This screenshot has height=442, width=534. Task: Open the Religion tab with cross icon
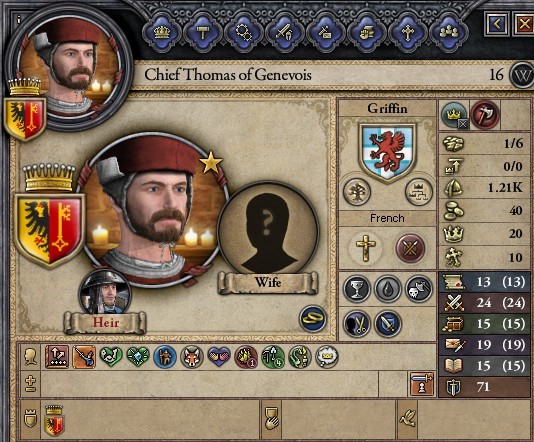coord(408,33)
